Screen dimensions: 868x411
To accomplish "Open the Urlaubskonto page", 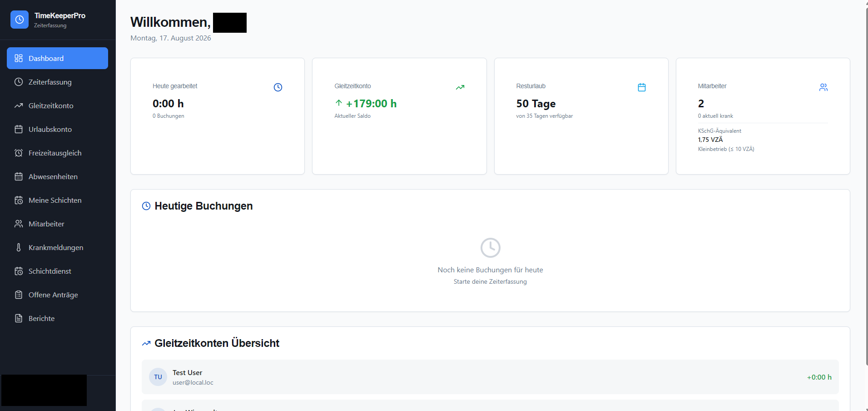I will [x=57, y=129].
